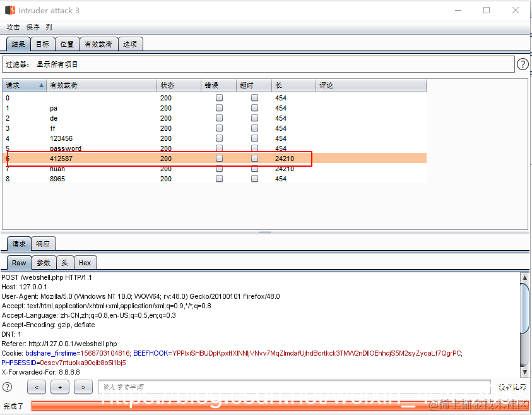Click the next match '>' button
532x415 pixels.
pyautogui.click(x=83, y=387)
